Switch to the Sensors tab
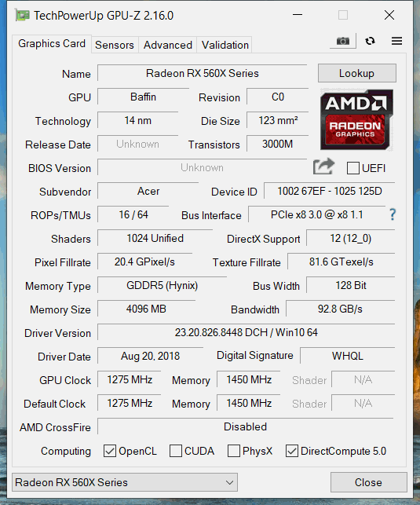The height and width of the screenshot is (505, 420). tap(115, 45)
